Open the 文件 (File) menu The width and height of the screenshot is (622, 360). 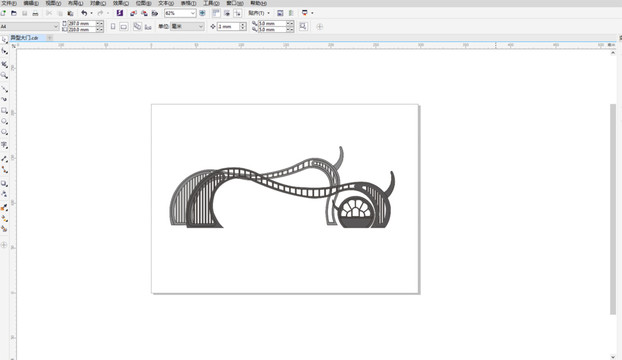[9, 3]
